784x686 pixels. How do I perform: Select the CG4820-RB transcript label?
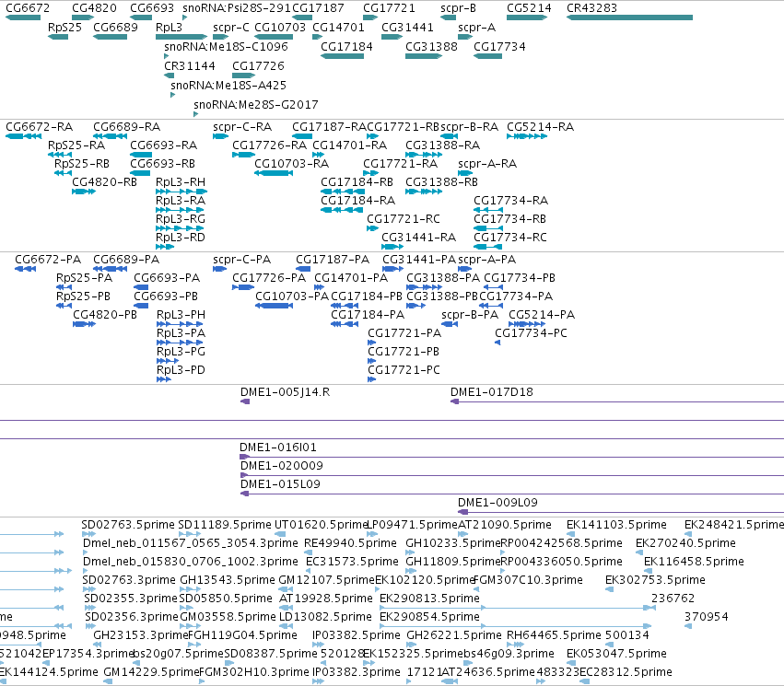[x=104, y=182]
